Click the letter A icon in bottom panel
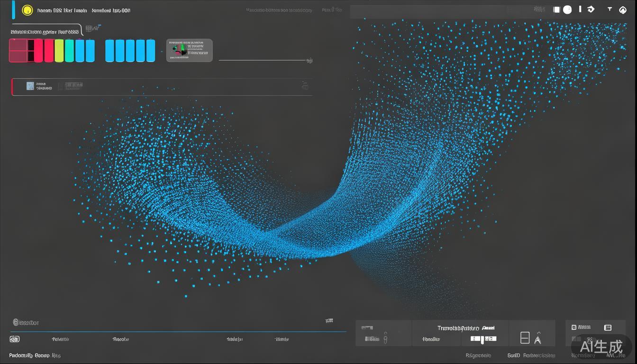Viewport: 637px width, 364px height. click(537, 338)
